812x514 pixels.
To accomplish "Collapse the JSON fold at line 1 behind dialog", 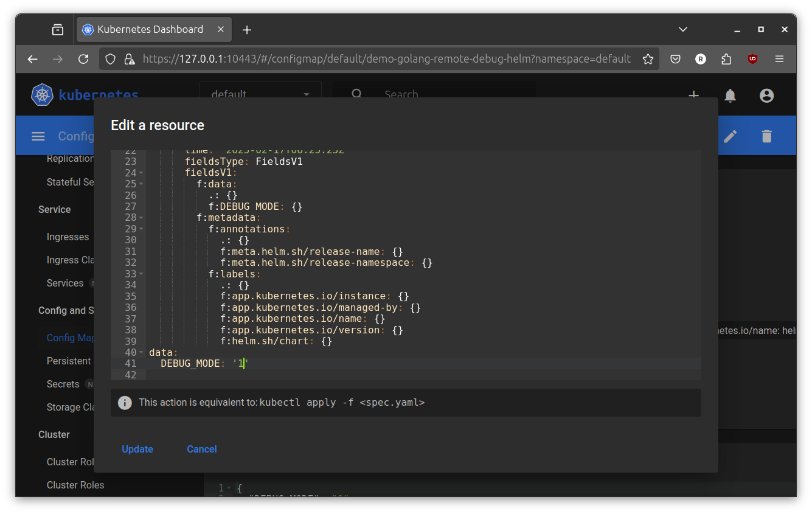I will [229, 488].
